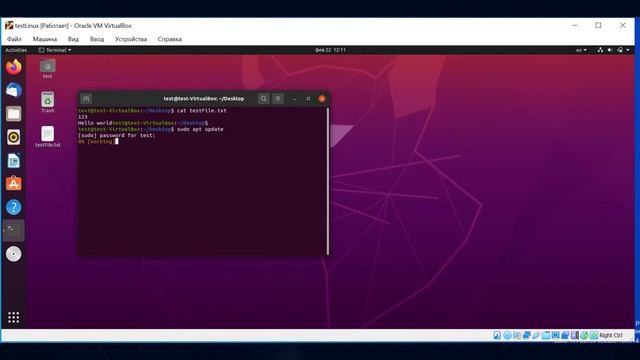
Task: Click the terminal title test@test-VirtualBox
Action: coord(204,99)
